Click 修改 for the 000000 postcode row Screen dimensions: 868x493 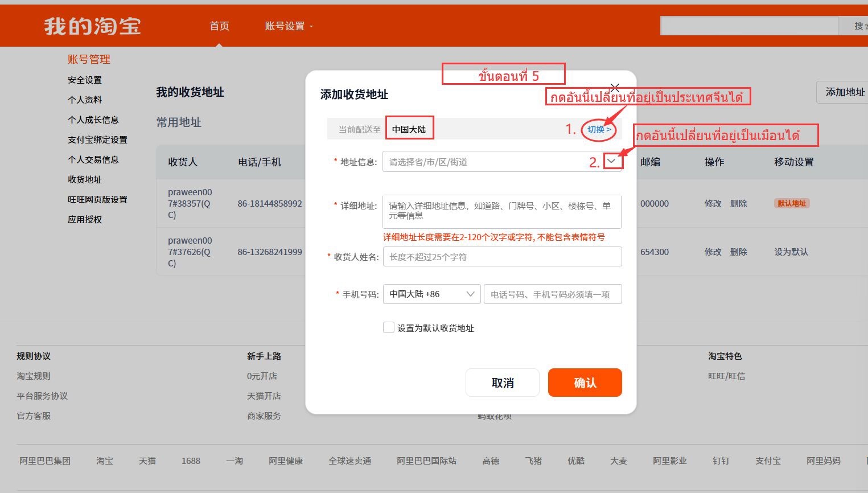click(713, 204)
